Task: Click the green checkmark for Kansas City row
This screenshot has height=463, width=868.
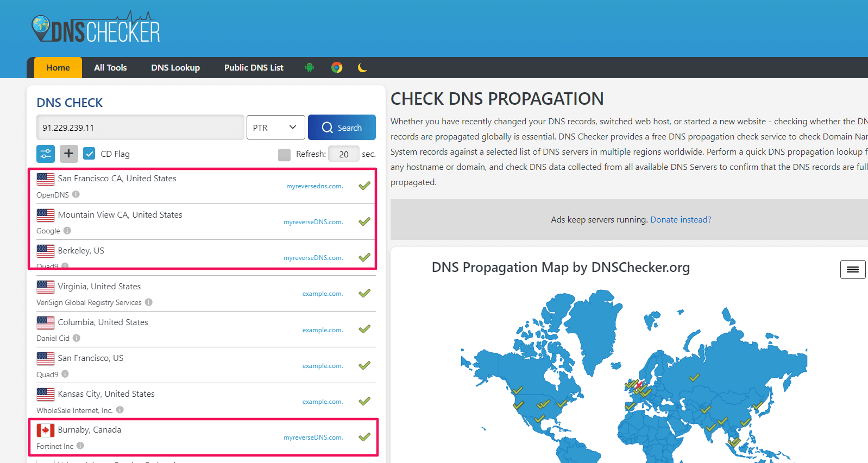Action: point(364,401)
